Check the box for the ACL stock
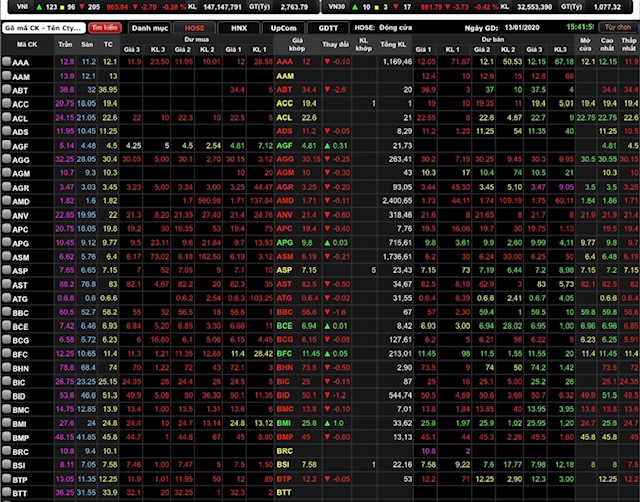 pyautogui.click(x=7, y=117)
